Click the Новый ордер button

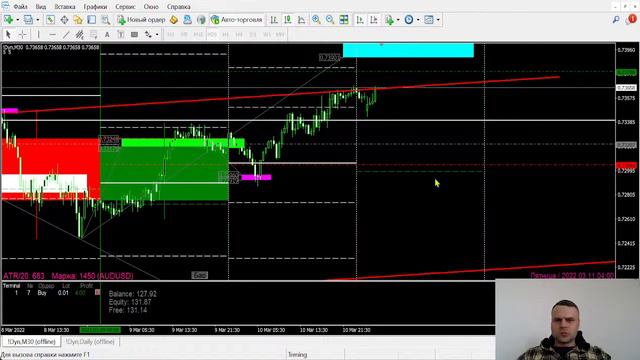pos(141,20)
